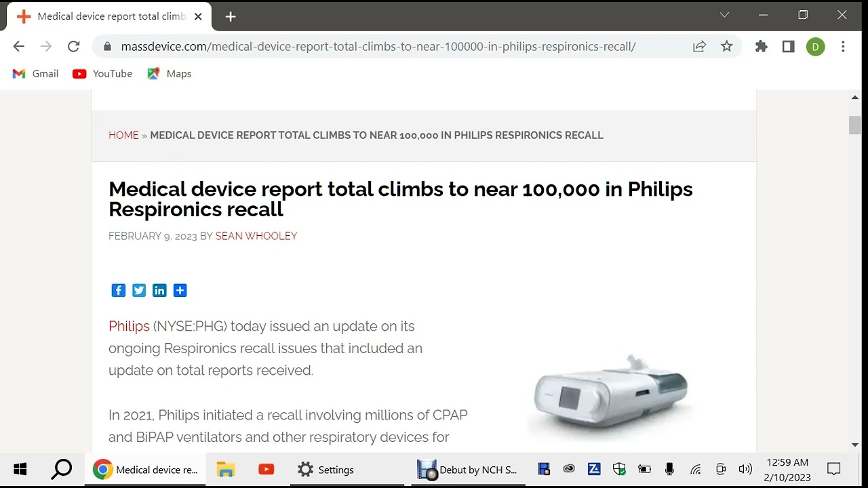Switch to Chrome in the taskbar
The image size is (868, 488).
[145, 469]
